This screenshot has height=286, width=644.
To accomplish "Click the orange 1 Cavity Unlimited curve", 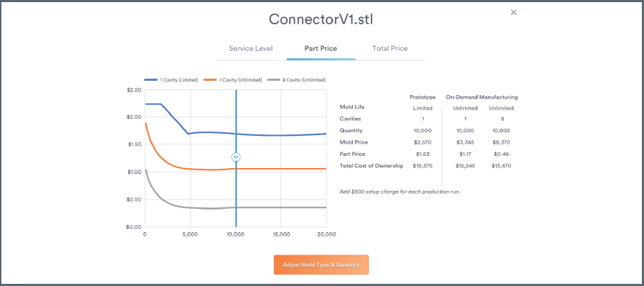I will pyautogui.click(x=286, y=169).
